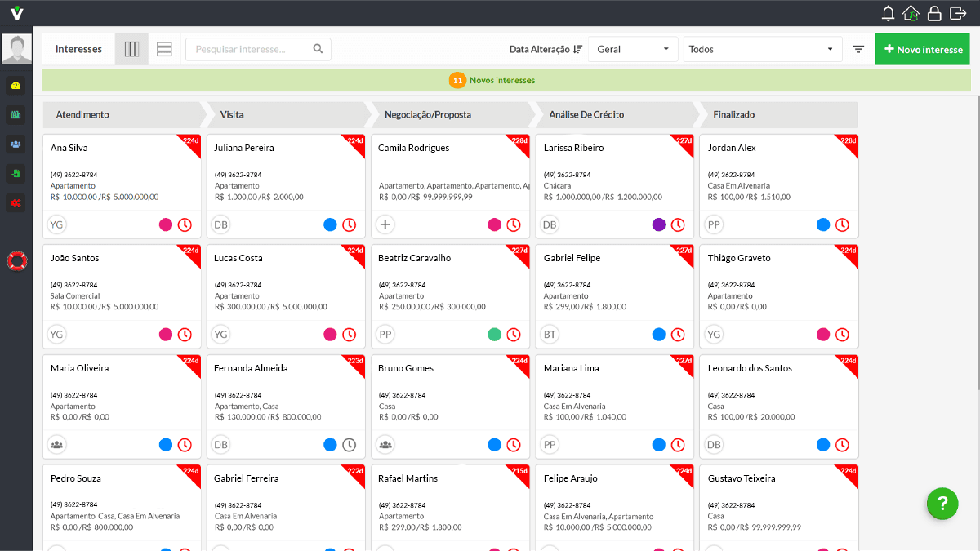This screenshot has width=980, height=551.
Task: Click the logout icon at top right
Action: pos(957,12)
